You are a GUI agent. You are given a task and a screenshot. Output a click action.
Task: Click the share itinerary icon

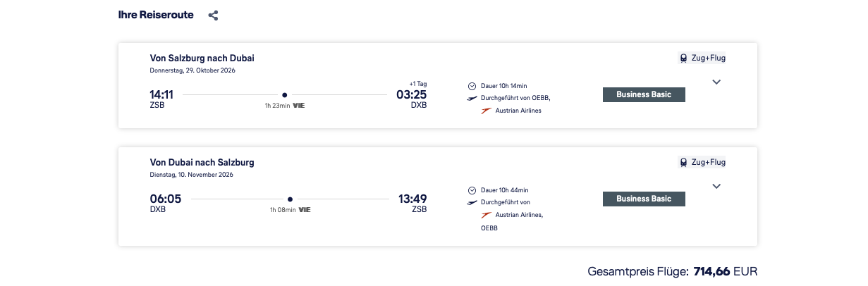click(213, 15)
